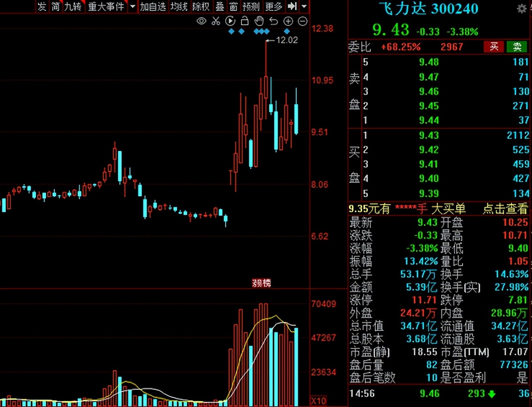This screenshot has height=407, width=532.
Task: Click the red 买 buy button
Action: (x=493, y=47)
